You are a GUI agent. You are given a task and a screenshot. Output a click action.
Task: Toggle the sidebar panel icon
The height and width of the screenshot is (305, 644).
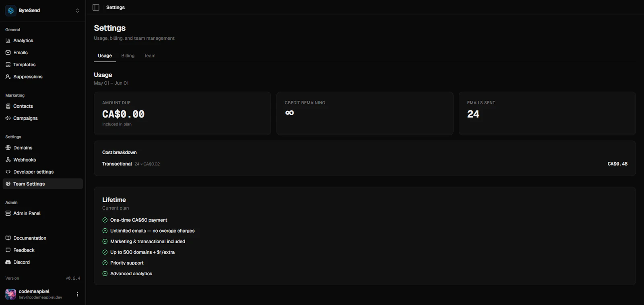click(96, 7)
